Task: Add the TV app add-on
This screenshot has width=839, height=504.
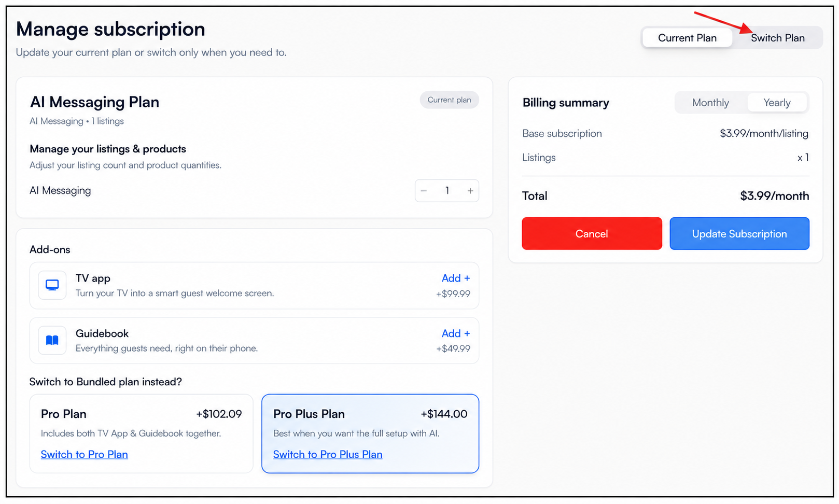Action: 456,278
